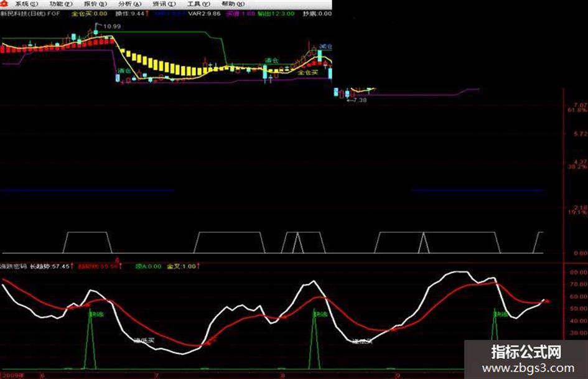
Task: Click the 80.00 axis level
Action: [x=579, y=272]
